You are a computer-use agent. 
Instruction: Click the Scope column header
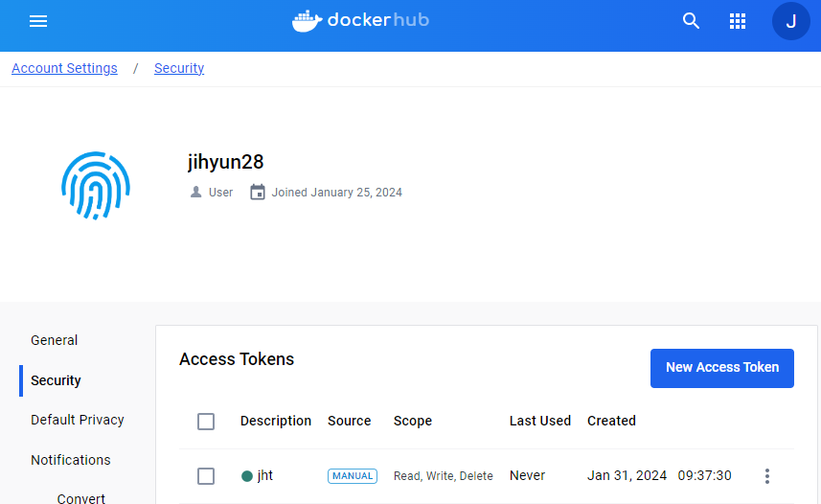point(413,422)
